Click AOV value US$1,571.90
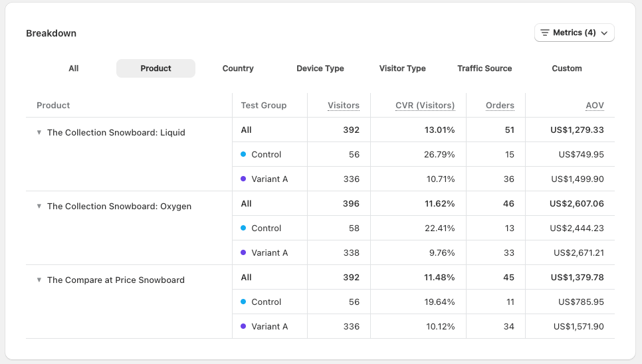This screenshot has height=364, width=642. pos(579,326)
